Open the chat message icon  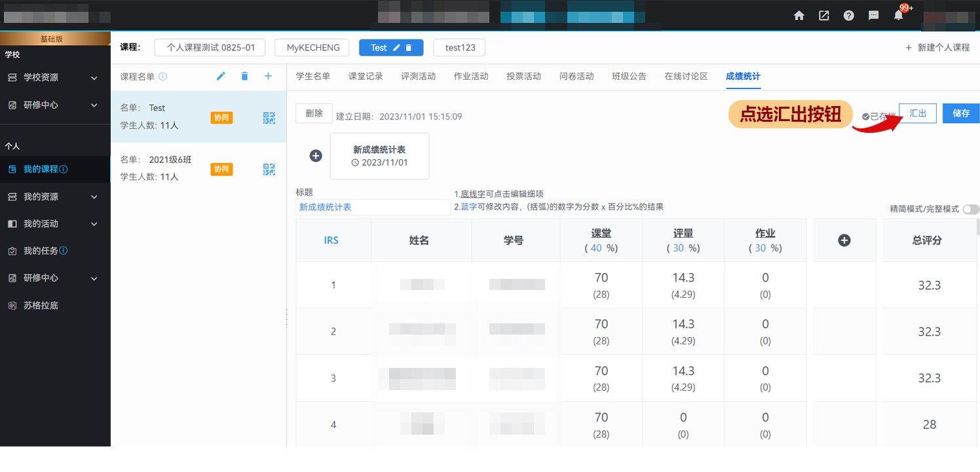point(873,16)
